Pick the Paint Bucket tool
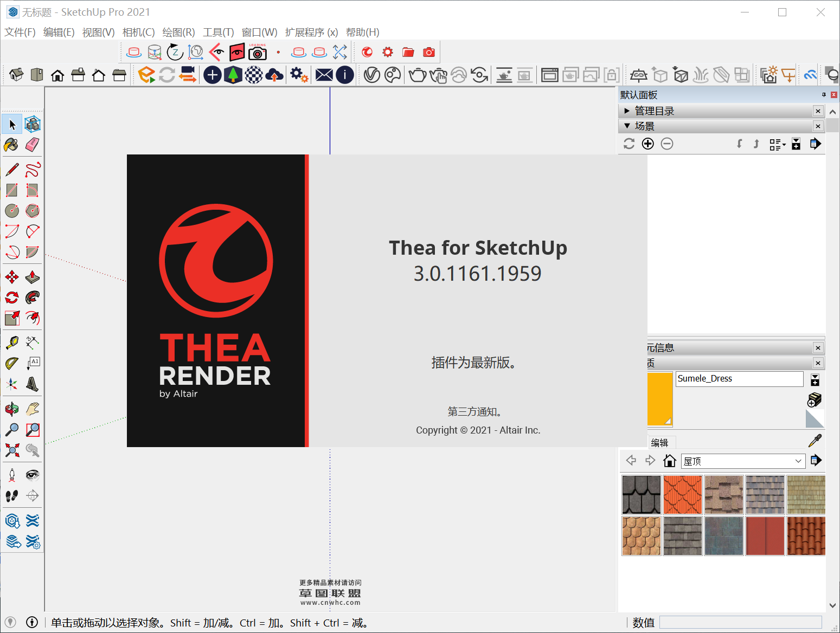 (12, 145)
